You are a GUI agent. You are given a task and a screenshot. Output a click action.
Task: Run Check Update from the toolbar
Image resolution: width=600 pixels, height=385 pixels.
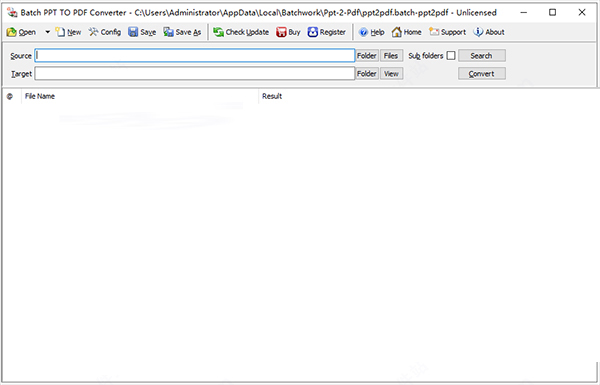241,32
